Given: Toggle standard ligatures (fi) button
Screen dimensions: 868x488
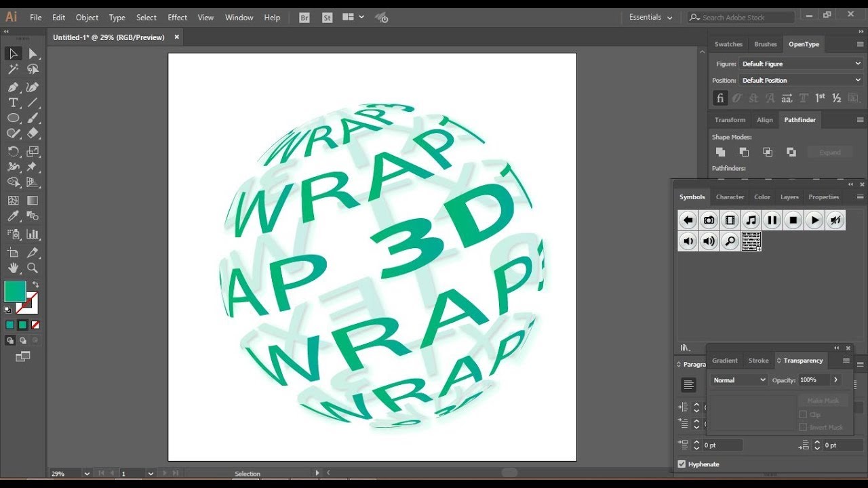Looking at the screenshot, I should pos(719,98).
